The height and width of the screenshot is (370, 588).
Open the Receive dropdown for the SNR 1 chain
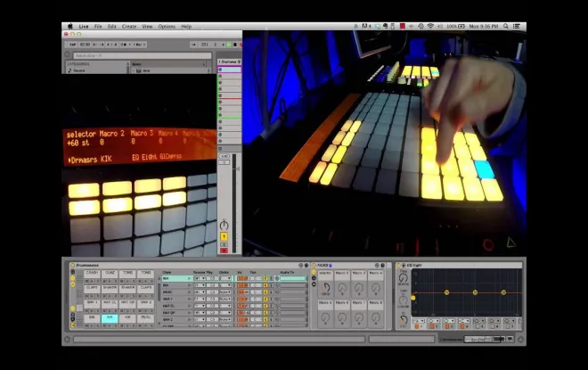pyautogui.click(x=200, y=299)
